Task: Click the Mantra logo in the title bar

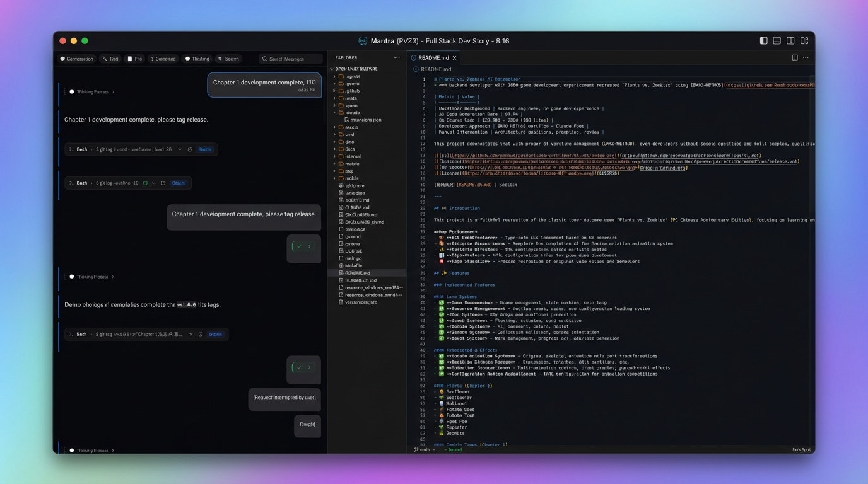Action: point(363,41)
